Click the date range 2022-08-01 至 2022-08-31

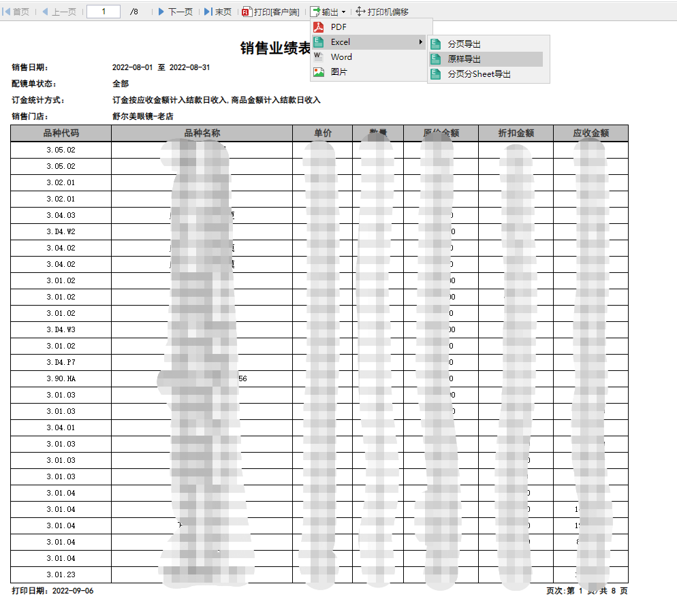(x=161, y=67)
